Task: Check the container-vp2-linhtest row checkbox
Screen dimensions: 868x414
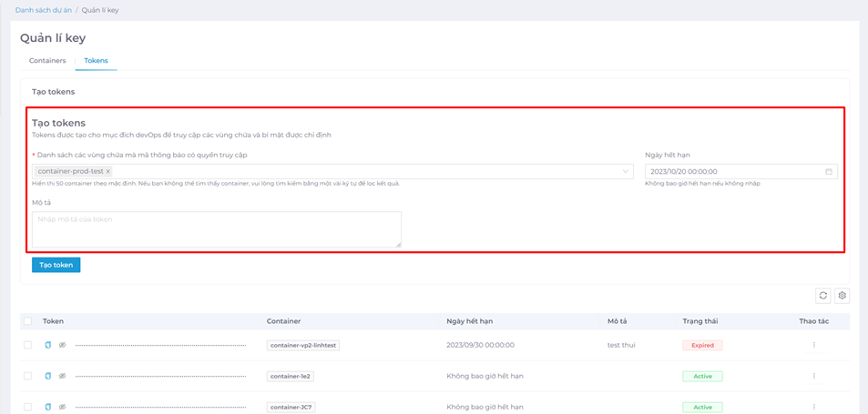Action: [x=27, y=346]
